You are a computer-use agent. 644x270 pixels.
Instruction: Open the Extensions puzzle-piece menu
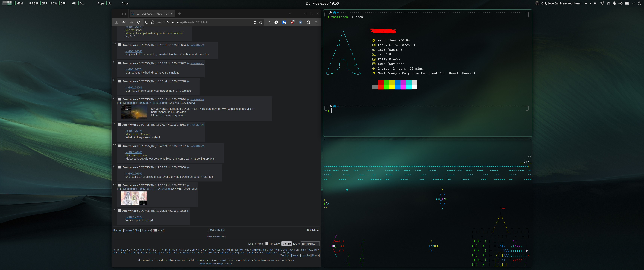[x=308, y=22]
